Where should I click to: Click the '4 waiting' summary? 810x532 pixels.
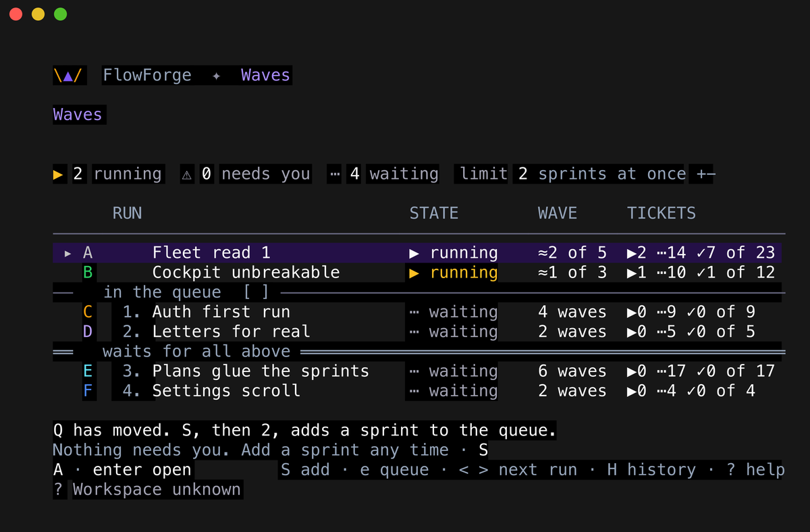394,174
